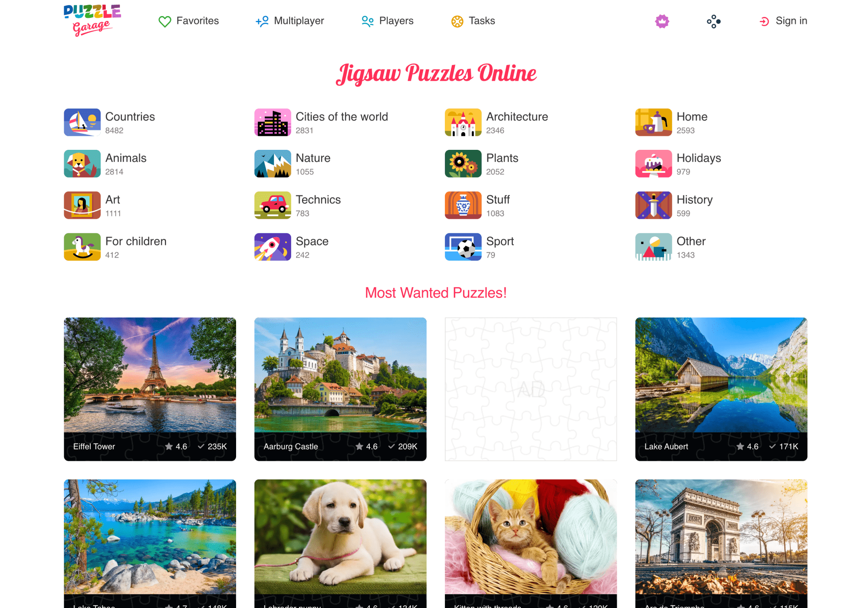
Task: Open the Players page
Action: click(388, 21)
